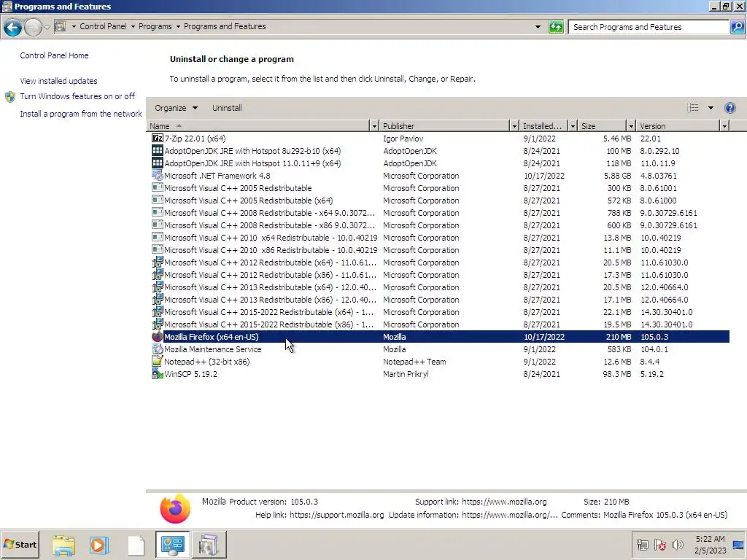Image resolution: width=747 pixels, height=560 pixels.
Task: Sort by the Name column header
Action: pos(258,126)
